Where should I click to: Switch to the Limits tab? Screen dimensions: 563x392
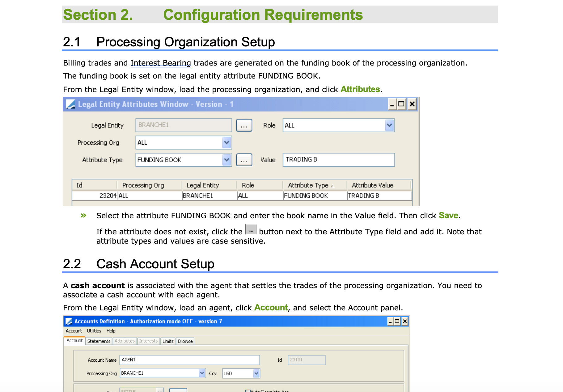click(168, 341)
